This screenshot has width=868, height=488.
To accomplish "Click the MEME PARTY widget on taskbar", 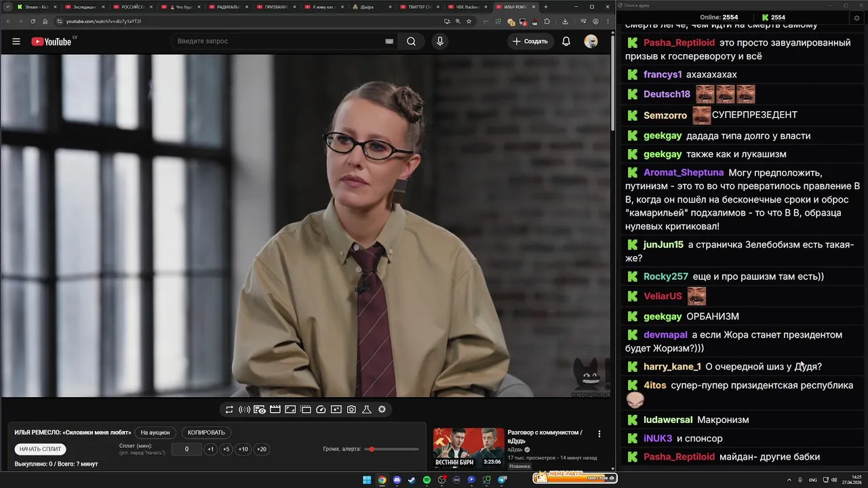I will click(574, 478).
